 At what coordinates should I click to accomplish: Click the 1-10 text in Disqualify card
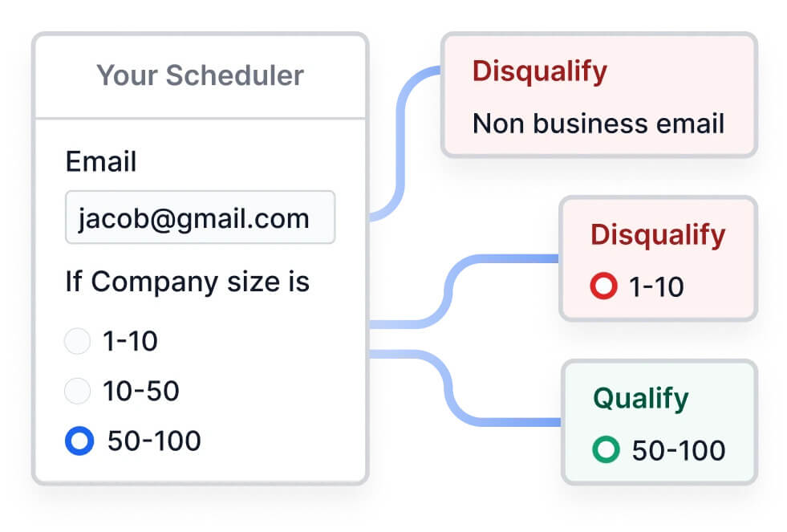pos(656,286)
